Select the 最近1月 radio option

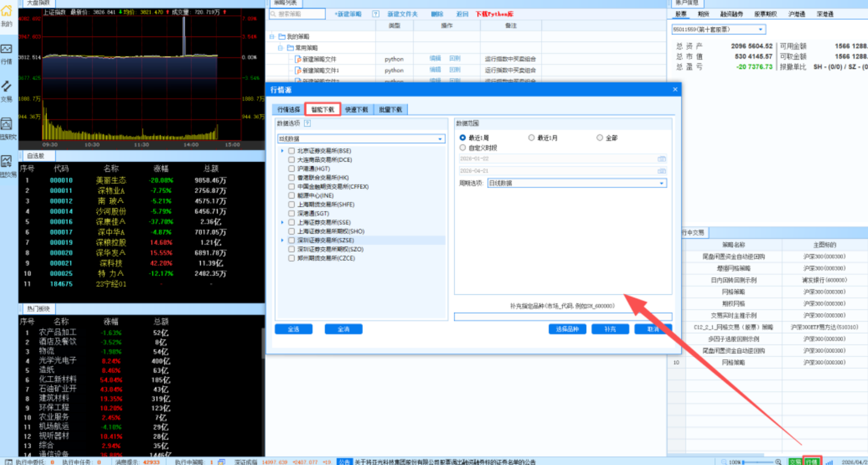531,138
